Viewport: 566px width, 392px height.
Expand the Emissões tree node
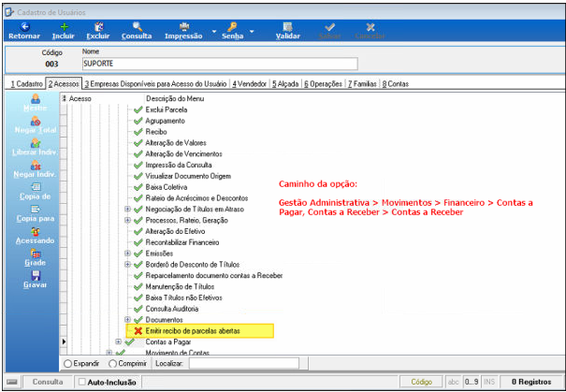(127, 254)
